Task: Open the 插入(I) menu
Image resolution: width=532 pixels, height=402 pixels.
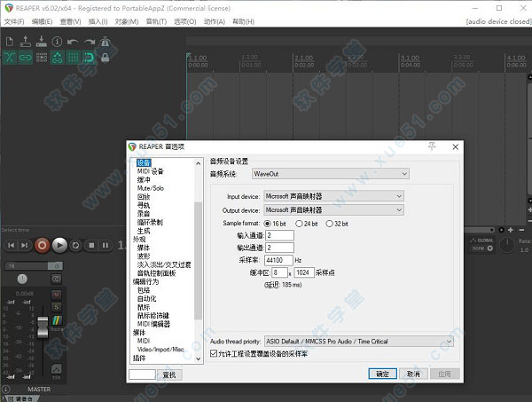Action: (x=98, y=21)
